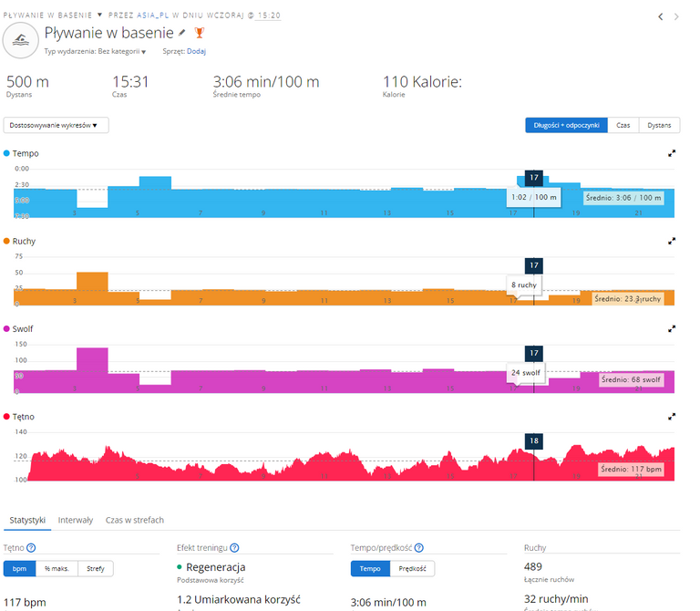Open the trophy personal records icon
The image size is (700, 611).
click(x=199, y=33)
